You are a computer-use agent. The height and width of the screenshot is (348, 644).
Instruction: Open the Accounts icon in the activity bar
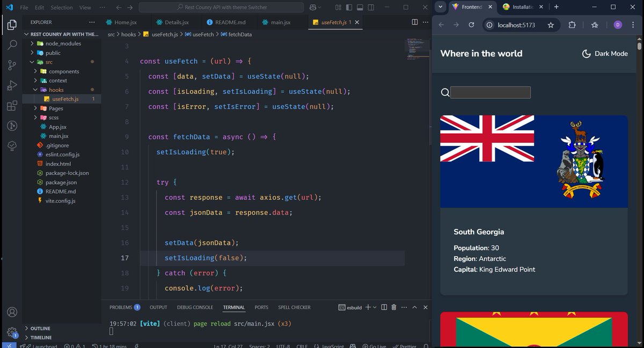click(12, 311)
